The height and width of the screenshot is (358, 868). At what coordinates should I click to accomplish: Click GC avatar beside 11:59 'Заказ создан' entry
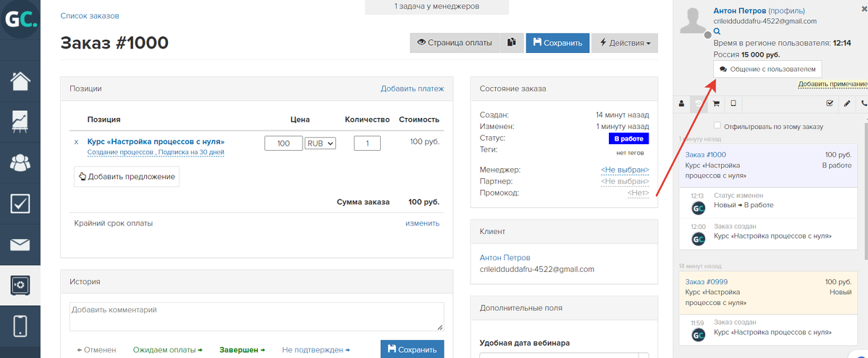699,334
